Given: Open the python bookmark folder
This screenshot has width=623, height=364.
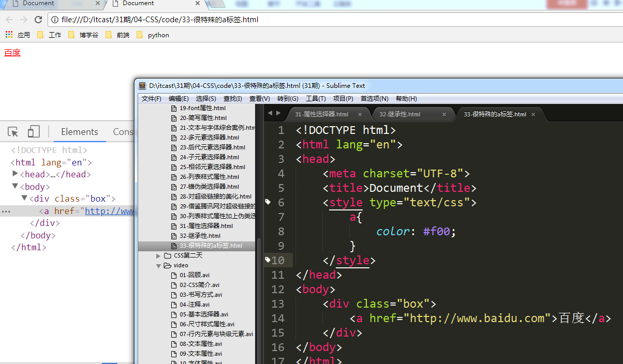Looking at the screenshot, I should [x=153, y=35].
